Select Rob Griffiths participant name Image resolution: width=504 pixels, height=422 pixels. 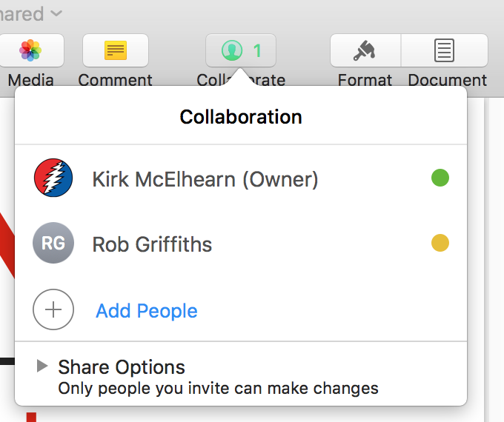152,244
